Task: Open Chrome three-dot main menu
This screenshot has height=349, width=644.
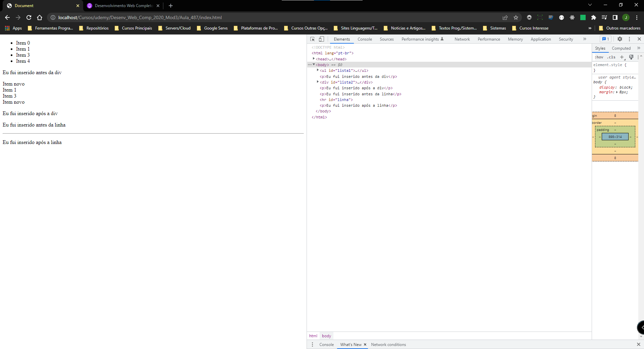Action: (x=637, y=17)
